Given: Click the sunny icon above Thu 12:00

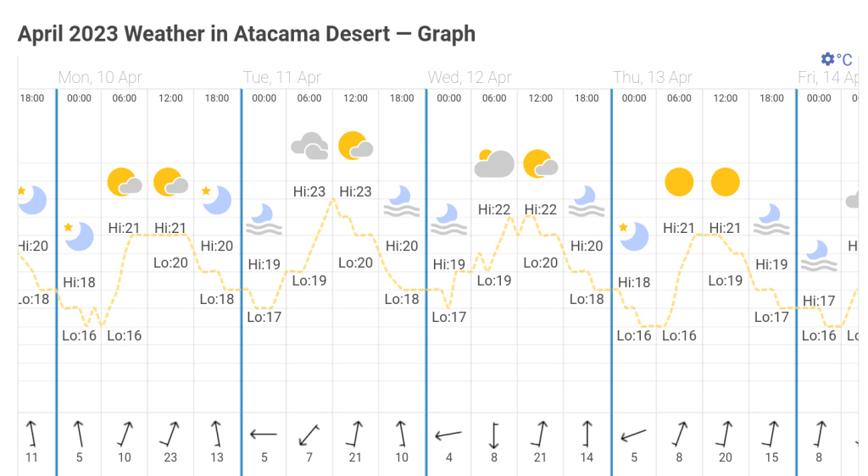Looking at the screenshot, I should (x=726, y=182).
